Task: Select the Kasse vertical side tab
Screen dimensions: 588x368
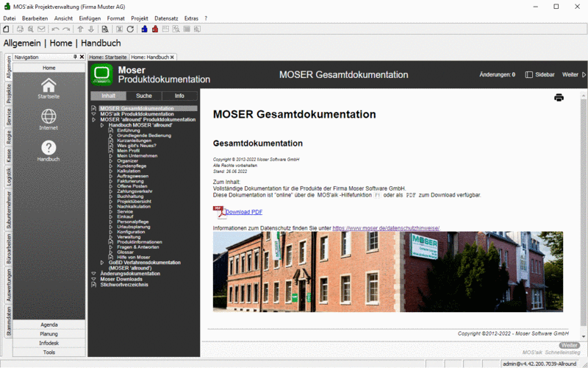Action: [9, 156]
